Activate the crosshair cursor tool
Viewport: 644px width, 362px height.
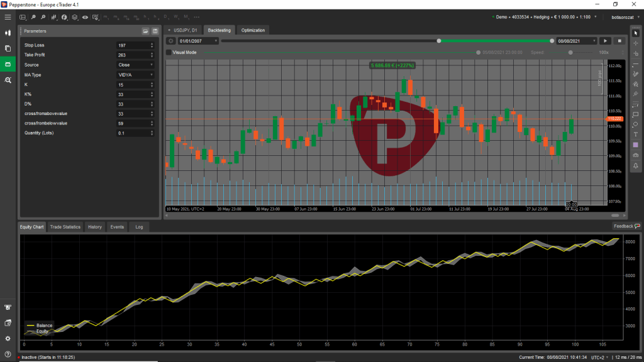(636, 43)
